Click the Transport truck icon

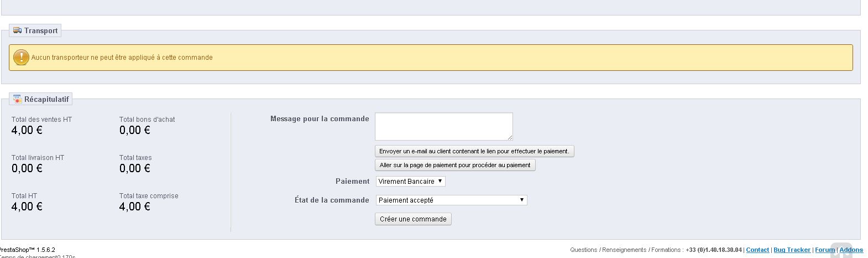pos(17,30)
